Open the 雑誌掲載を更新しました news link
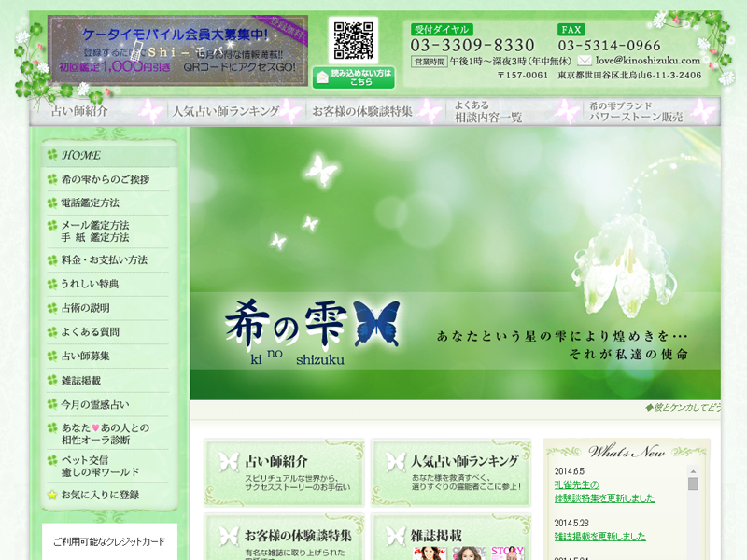This screenshot has height=560, width=747. pos(599,537)
